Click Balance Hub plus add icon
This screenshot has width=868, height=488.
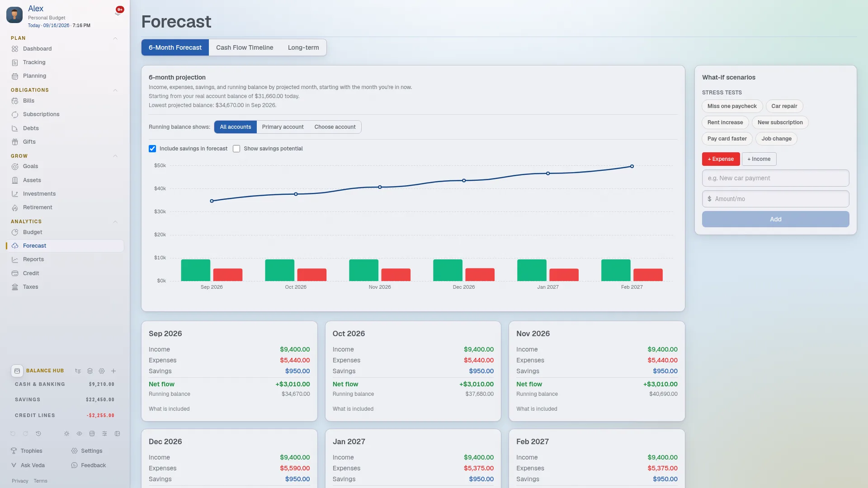[x=113, y=371]
